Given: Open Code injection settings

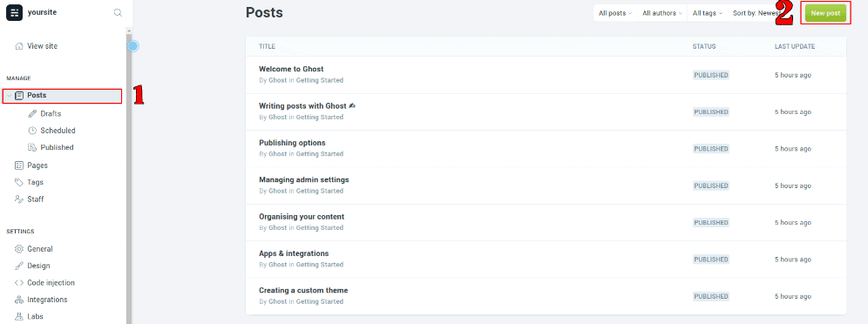Looking at the screenshot, I should tap(51, 282).
